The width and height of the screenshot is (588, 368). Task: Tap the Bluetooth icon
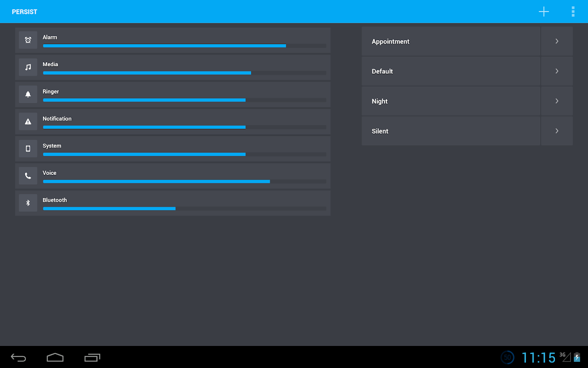click(x=28, y=203)
